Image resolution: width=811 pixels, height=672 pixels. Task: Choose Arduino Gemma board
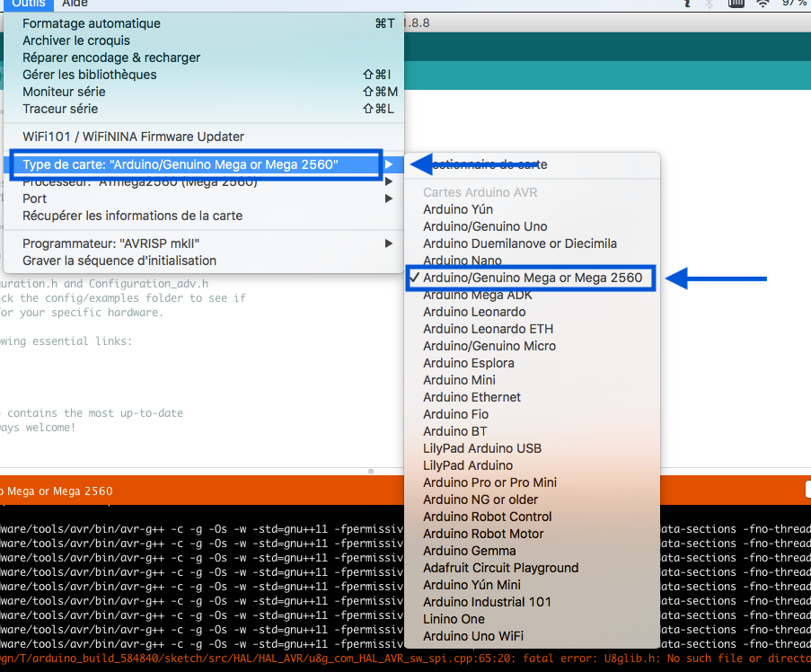pyautogui.click(x=533, y=551)
